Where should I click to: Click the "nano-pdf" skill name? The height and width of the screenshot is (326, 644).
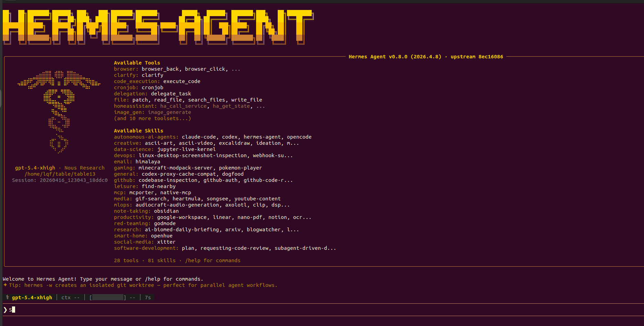pyautogui.click(x=250, y=217)
